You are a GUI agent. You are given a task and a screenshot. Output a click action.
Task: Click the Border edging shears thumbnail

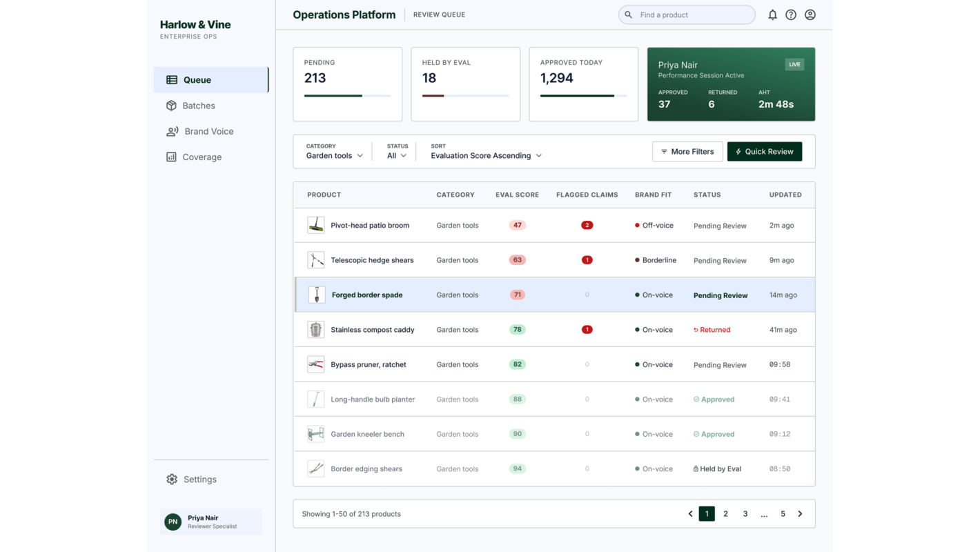tap(316, 469)
